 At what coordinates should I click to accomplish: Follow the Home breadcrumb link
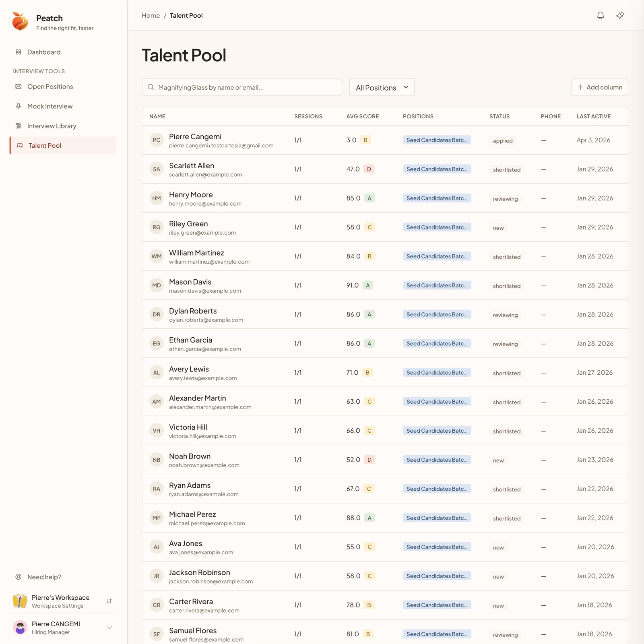pos(151,15)
